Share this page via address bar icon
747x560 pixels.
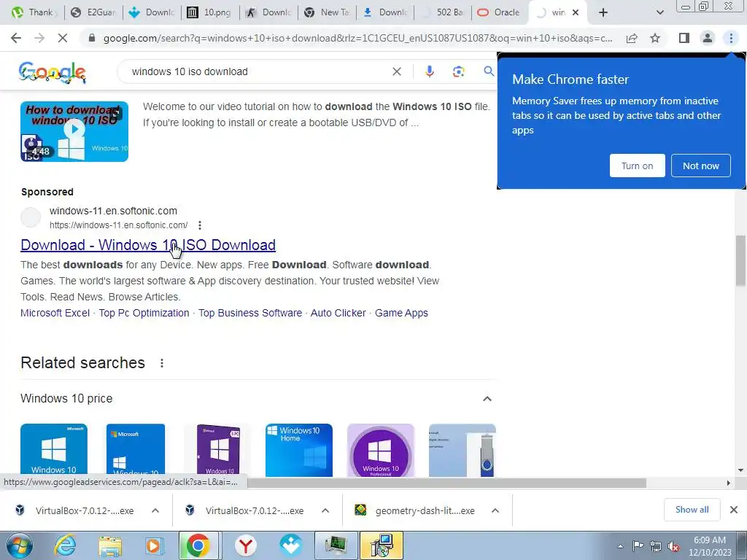click(632, 38)
